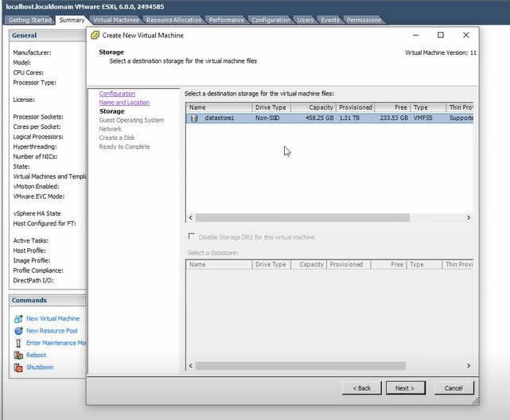Click upper datastore list horizontal scrollbar thumb
This screenshot has height=420, width=510.
tap(302, 217)
